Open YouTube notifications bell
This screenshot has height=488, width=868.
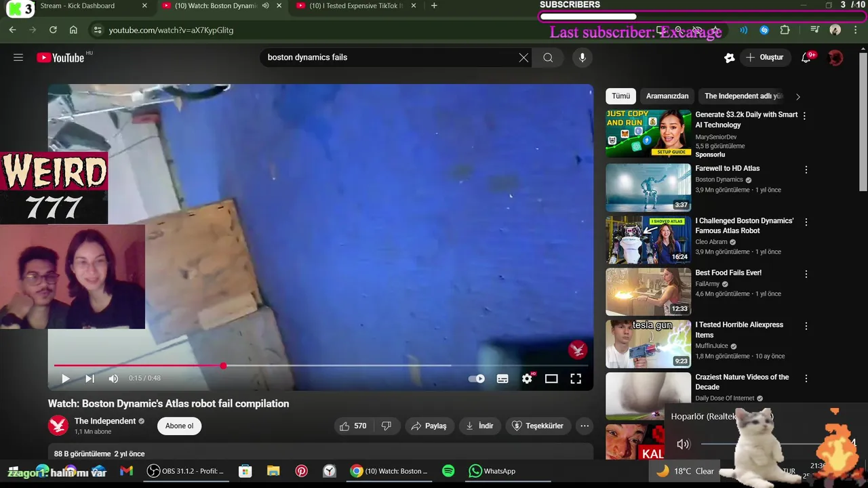(x=806, y=58)
